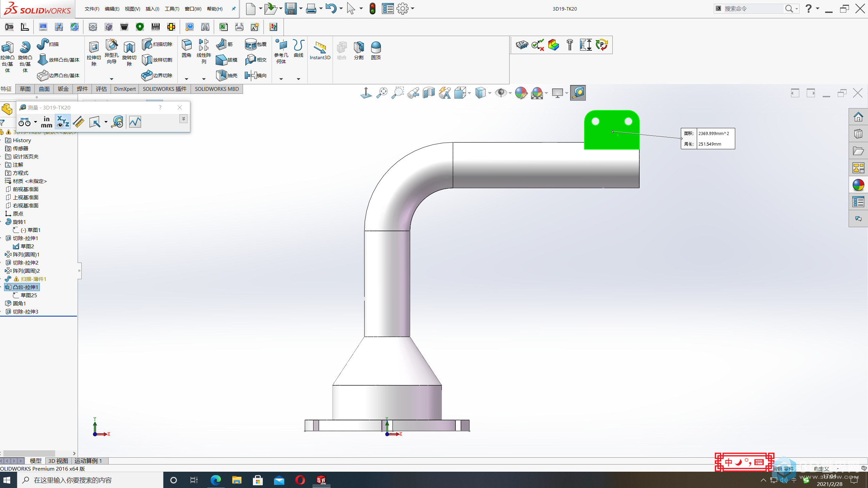Click the Shell (抽壳) tool
Screen dimensions: 868x488
point(227,75)
